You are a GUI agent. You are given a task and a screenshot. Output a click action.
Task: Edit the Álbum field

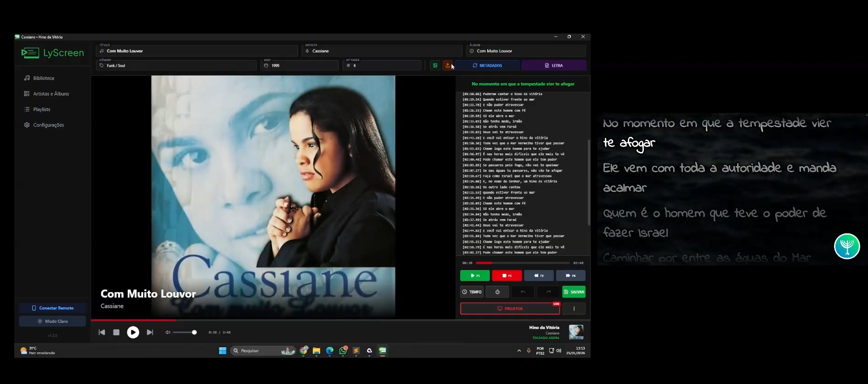tap(526, 51)
